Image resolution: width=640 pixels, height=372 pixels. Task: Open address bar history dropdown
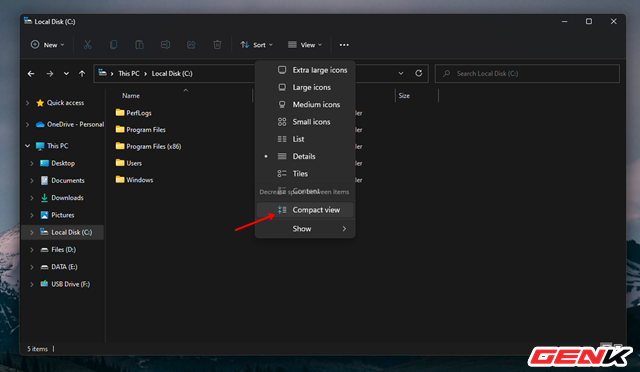(401, 73)
